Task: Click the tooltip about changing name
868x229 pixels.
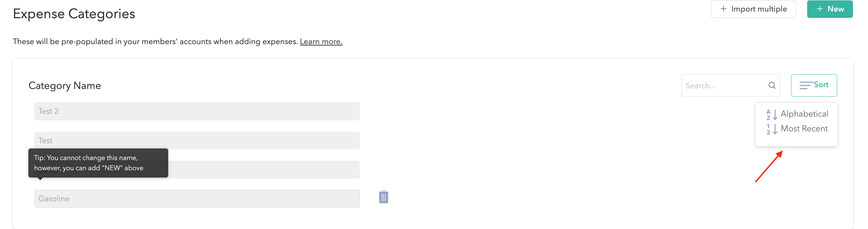Action: [98, 163]
